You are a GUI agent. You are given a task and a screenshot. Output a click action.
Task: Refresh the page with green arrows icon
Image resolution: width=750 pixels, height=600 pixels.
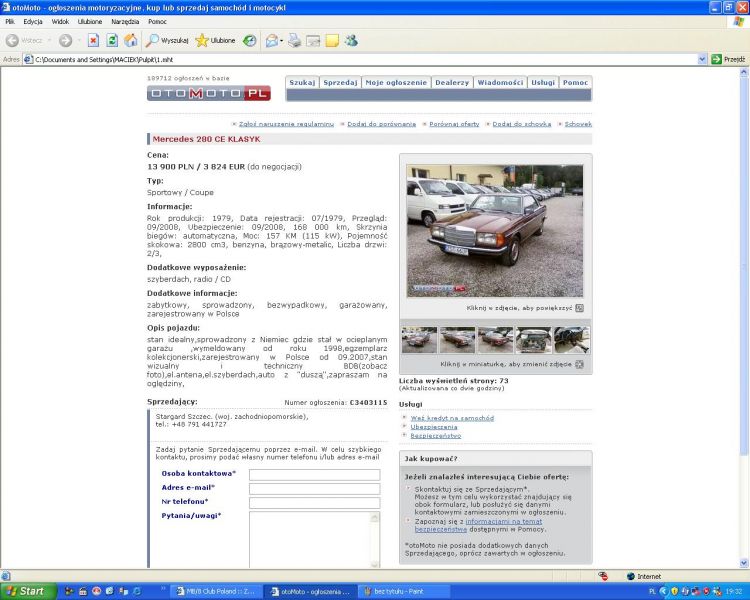112,41
